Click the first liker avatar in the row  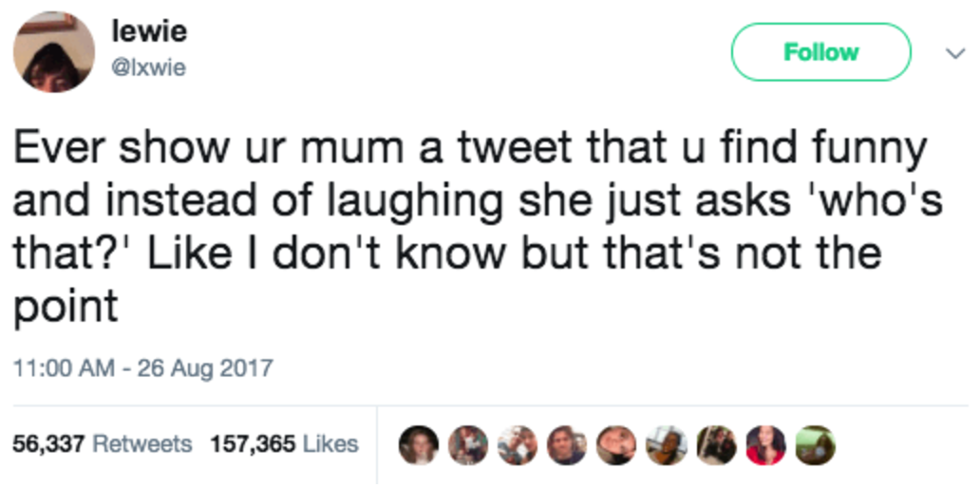coord(418,444)
